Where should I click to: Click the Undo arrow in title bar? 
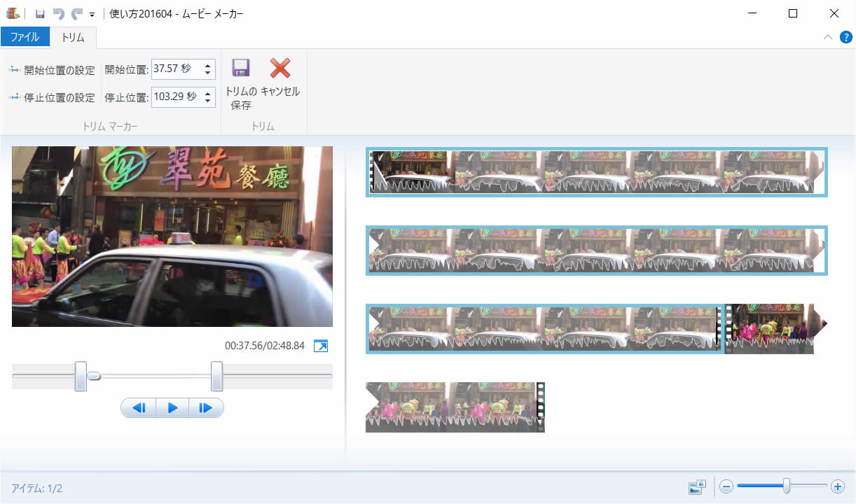(59, 14)
